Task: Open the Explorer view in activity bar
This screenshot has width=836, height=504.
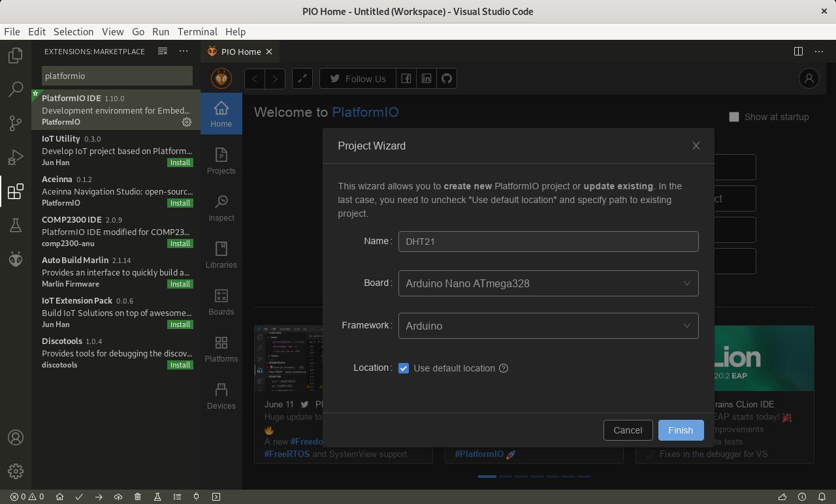Action: click(16, 55)
